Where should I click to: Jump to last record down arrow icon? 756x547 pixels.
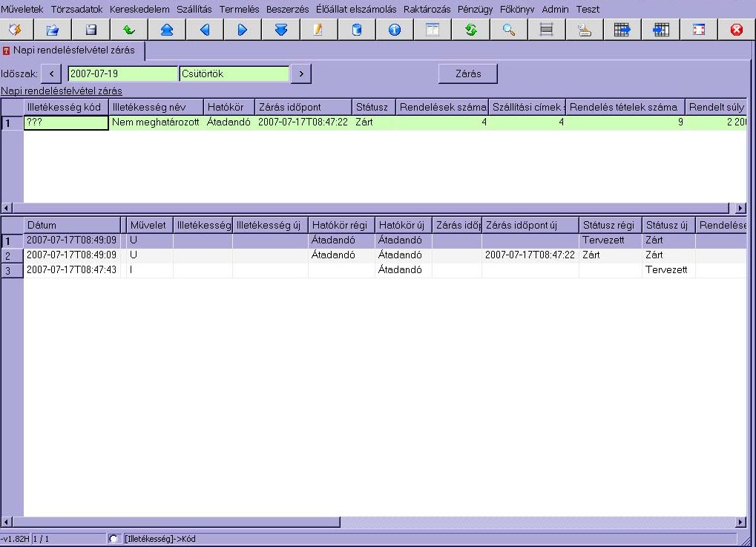coord(280,30)
